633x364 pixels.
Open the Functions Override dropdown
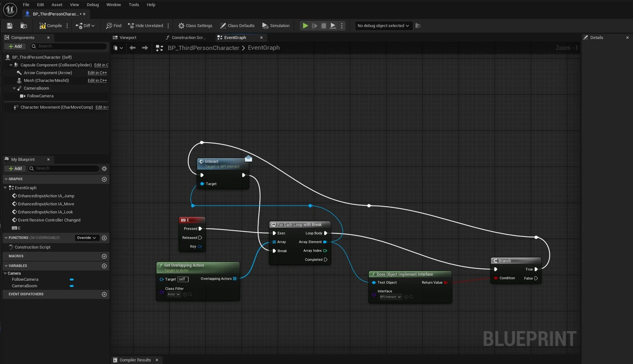(86, 238)
